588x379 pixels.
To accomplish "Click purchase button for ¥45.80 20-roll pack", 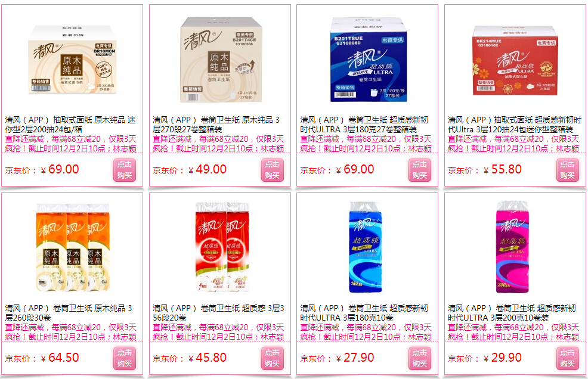I will pyautogui.click(x=273, y=358).
